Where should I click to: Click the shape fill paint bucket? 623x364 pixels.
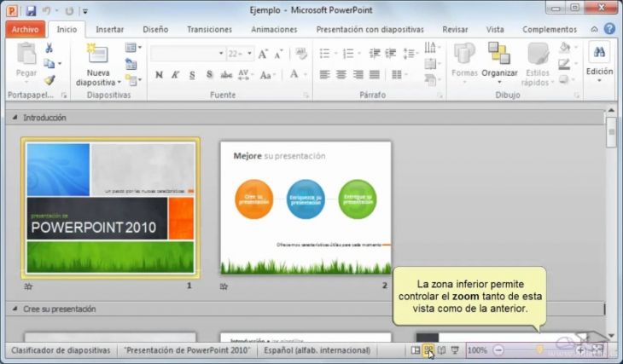[565, 48]
